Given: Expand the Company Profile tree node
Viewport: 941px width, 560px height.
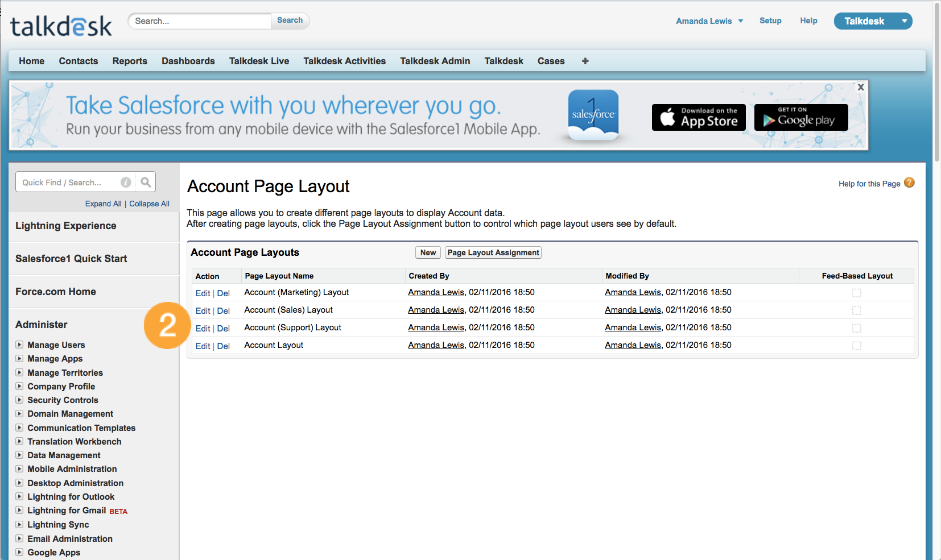Looking at the screenshot, I should (x=19, y=386).
